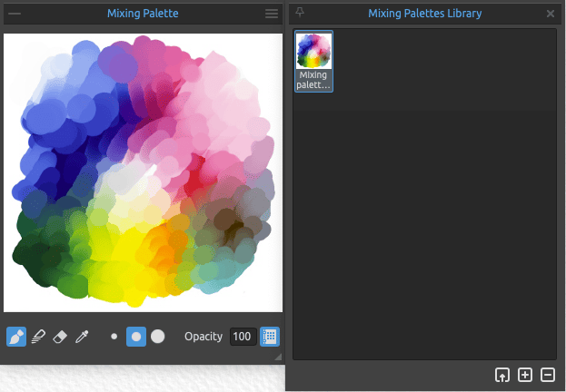Click the Mixing Palettes Library title
The image size is (566, 392).
point(425,14)
